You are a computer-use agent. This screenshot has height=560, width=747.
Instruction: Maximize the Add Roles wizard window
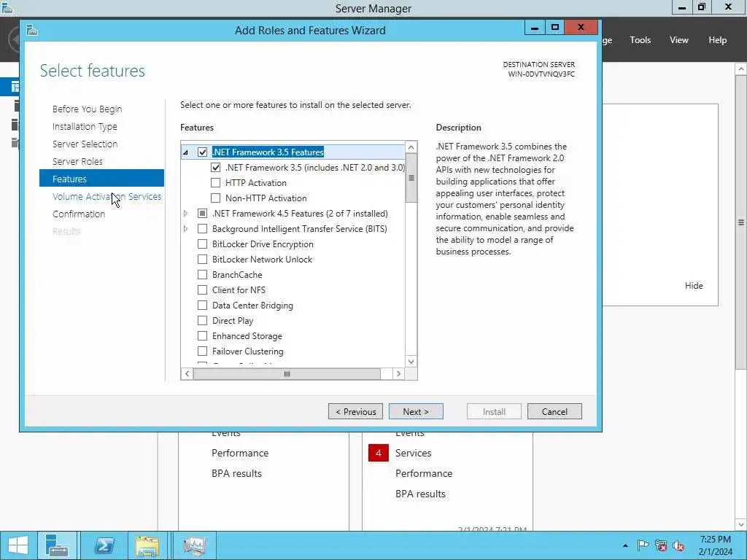[554, 27]
